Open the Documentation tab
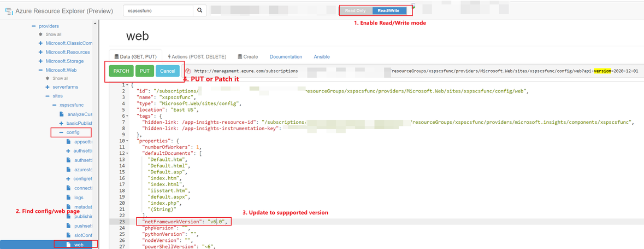 click(x=286, y=57)
